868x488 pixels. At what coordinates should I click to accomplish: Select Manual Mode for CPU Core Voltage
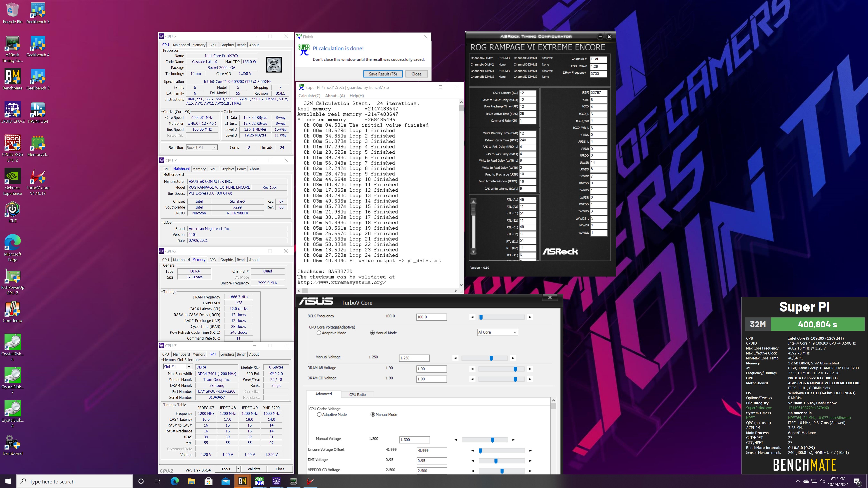pos(372,333)
